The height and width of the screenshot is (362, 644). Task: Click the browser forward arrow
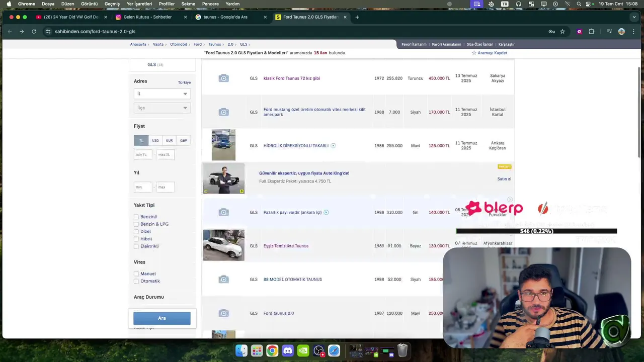tap(22, 31)
